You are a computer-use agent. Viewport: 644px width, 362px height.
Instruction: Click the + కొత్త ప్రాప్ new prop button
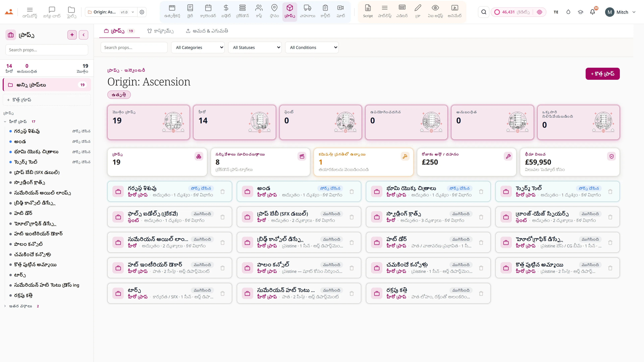point(603,74)
